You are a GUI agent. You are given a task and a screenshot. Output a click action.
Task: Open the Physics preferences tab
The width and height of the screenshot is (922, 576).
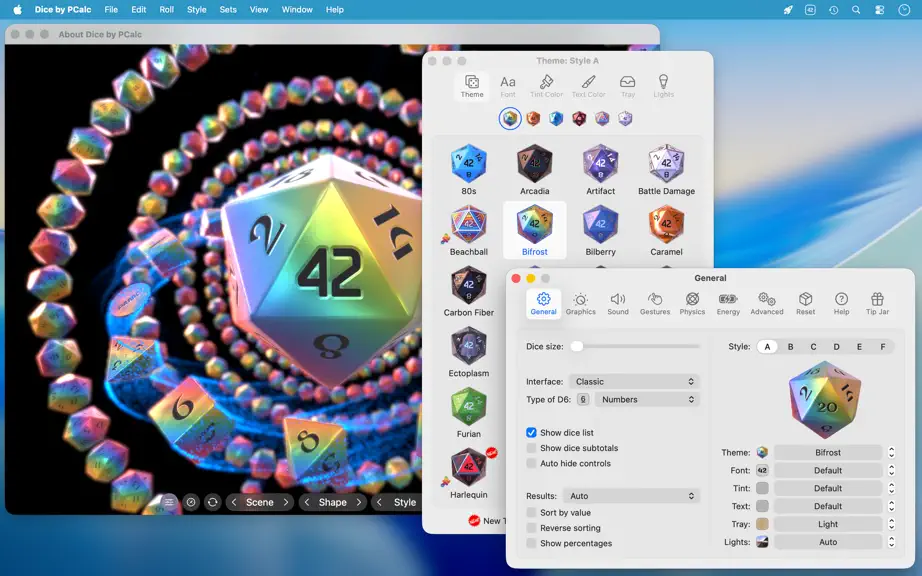coord(692,303)
